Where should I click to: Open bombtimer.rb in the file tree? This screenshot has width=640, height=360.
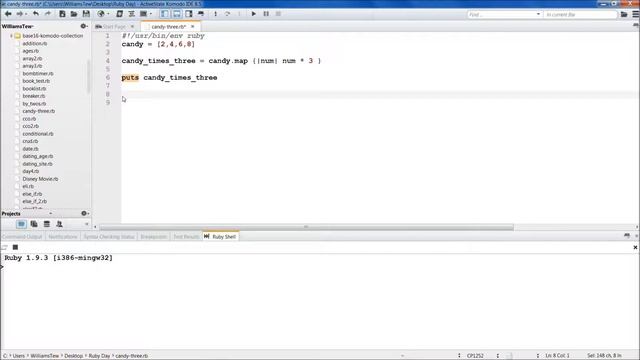(x=38, y=73)
